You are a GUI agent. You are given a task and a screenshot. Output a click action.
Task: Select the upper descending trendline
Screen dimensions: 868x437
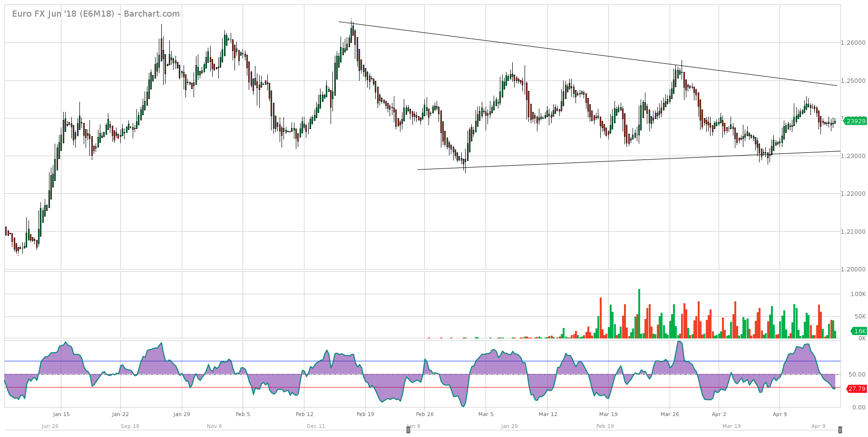click(x=588, y=54)
